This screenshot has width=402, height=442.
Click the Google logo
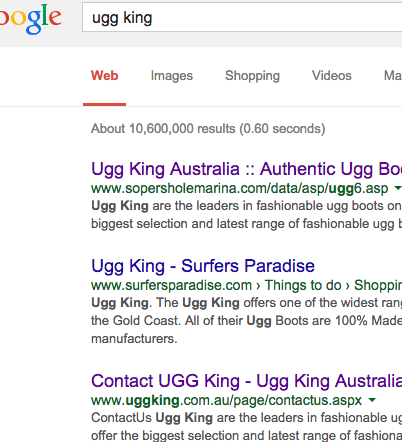31,19
